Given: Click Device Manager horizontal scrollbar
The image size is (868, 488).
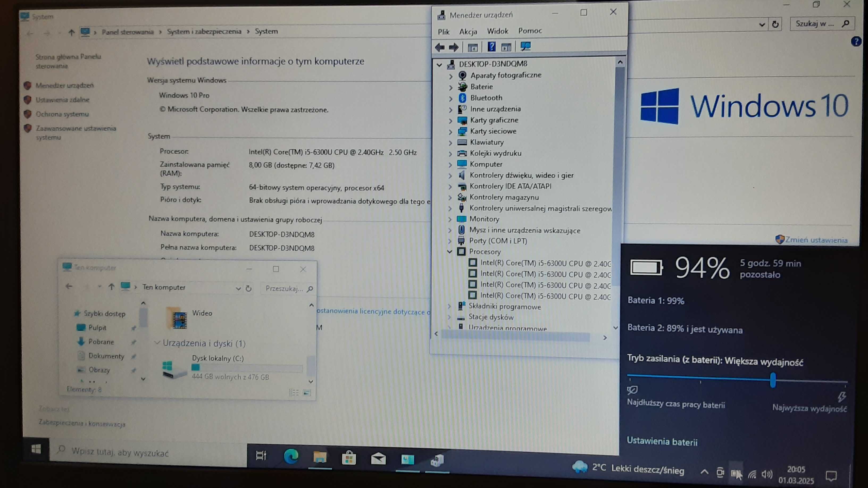Looking at the screenshot, I should [x=515, y=336].
